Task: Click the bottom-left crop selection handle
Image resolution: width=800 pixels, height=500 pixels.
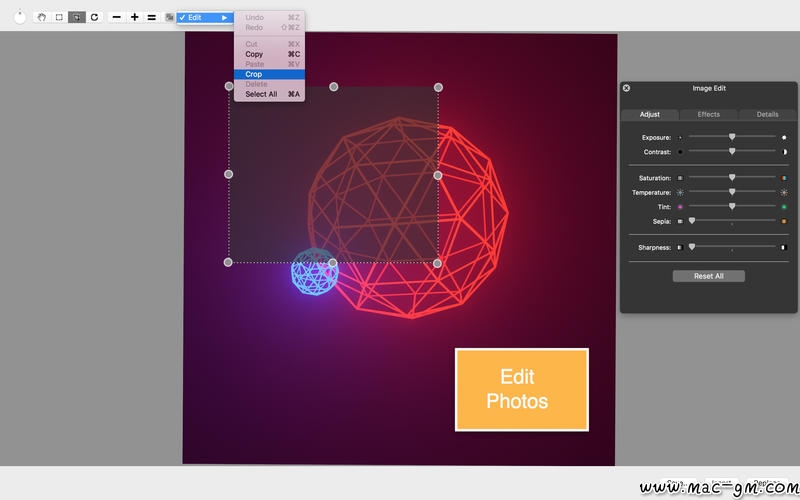Action: (228, 262)
